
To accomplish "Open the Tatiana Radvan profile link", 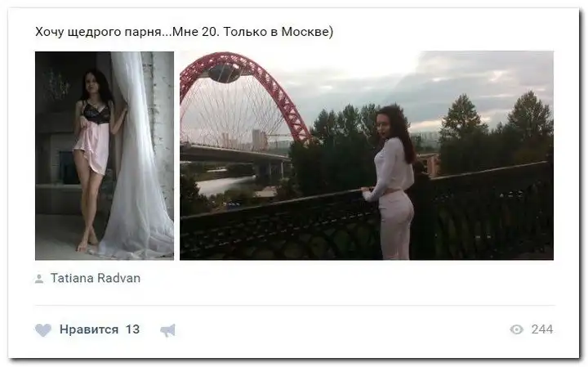I will pyautogui.click(x=96, y=278).
